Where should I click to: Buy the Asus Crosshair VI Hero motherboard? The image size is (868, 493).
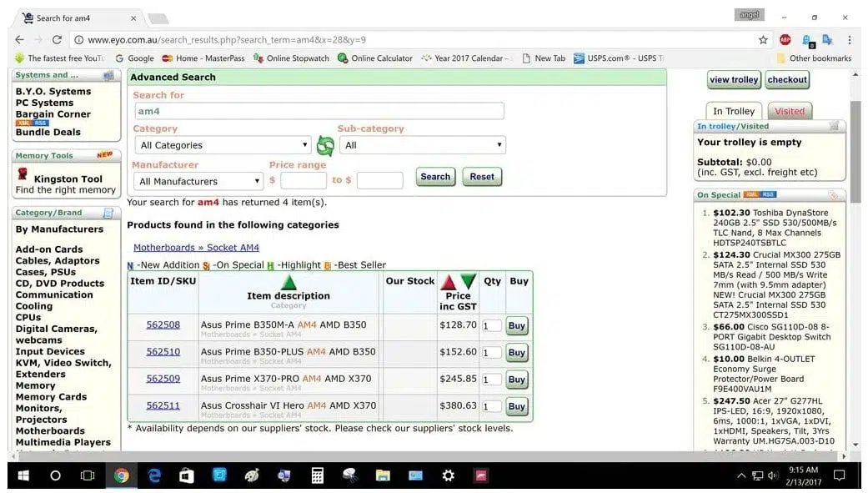click(x=516, y=406)
